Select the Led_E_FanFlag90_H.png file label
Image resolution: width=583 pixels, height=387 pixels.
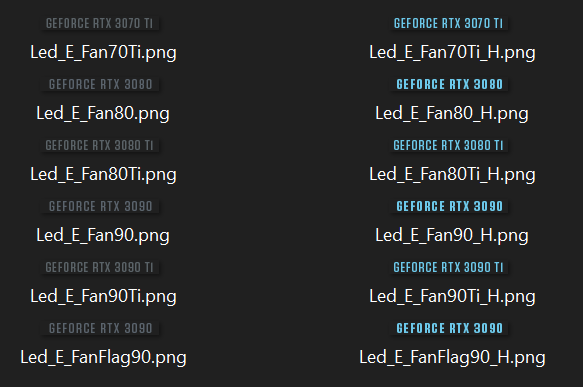pyautogui.click(x=452, y=357)
